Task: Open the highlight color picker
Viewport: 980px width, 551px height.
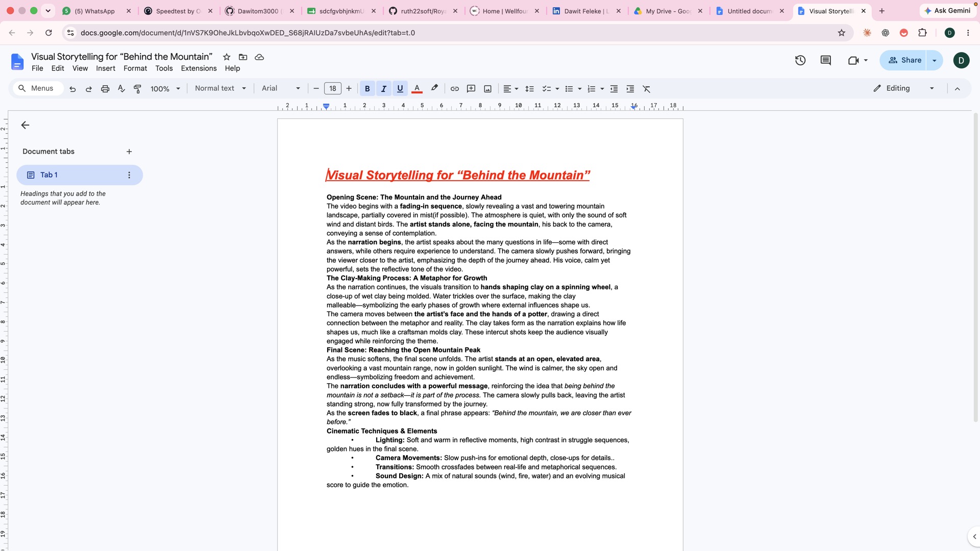Action: point(434,88)
